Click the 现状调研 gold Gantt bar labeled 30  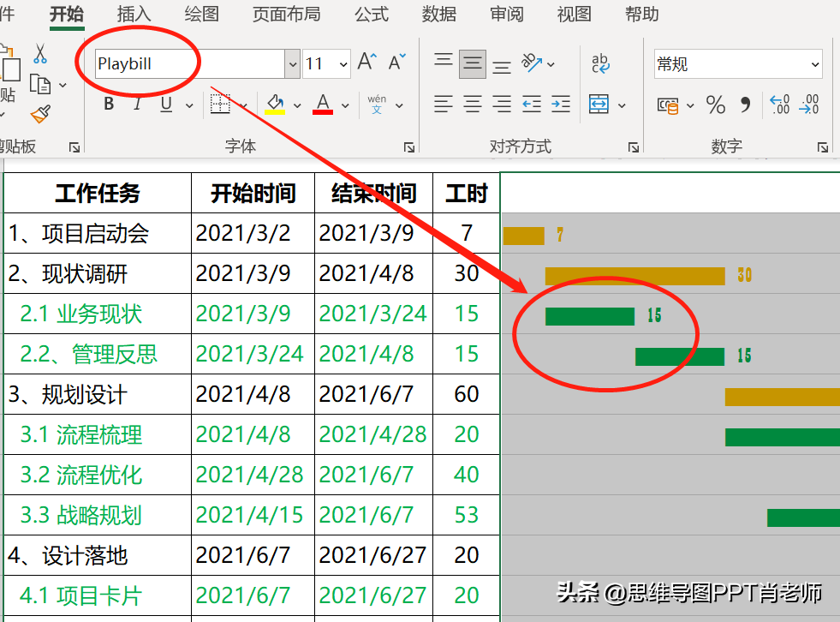634,276
